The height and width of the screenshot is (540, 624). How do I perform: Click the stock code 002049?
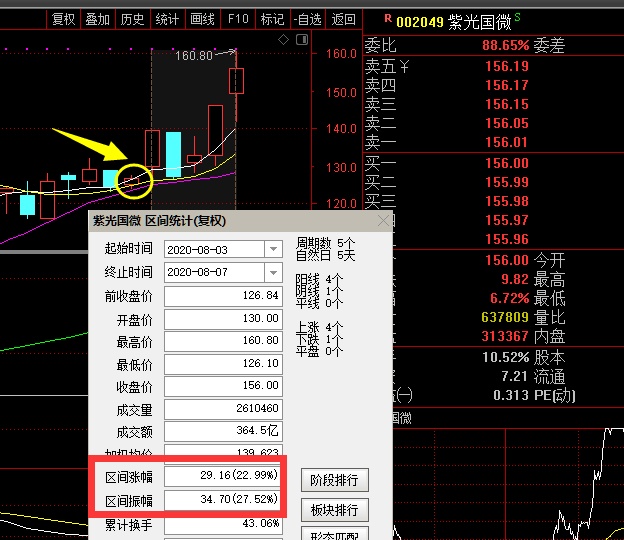[419, 22]
